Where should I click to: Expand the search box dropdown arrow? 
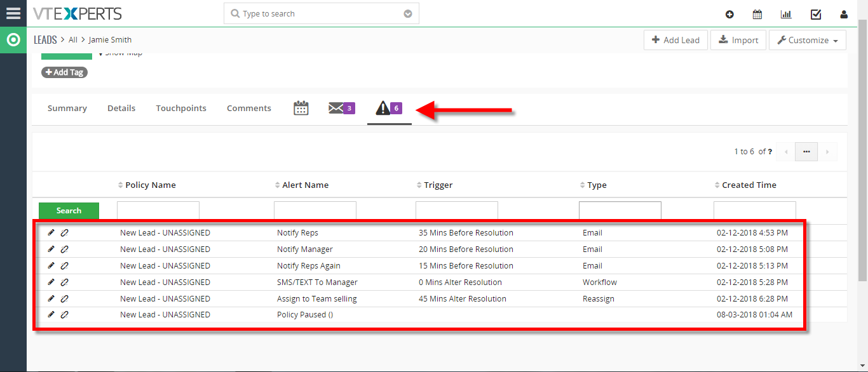tap(408, 14)
